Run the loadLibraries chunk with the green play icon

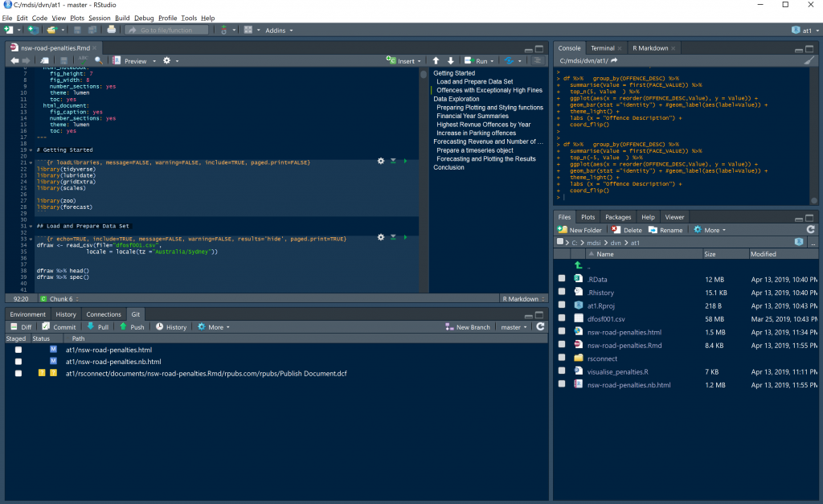(405, 162)
